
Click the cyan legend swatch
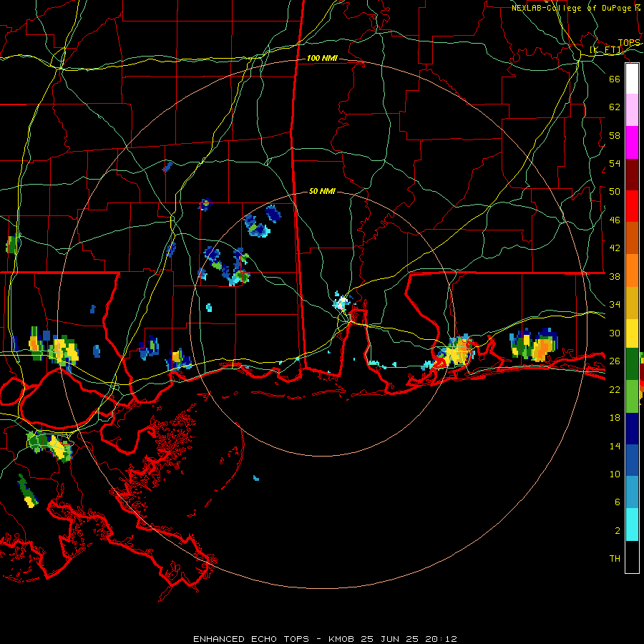(x=632, y=525)
